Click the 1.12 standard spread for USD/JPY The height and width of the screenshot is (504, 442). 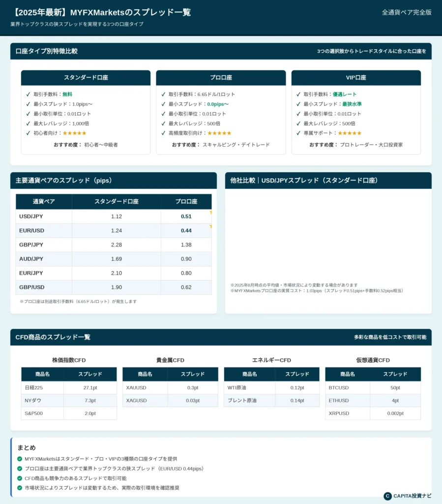coord(117,217)
